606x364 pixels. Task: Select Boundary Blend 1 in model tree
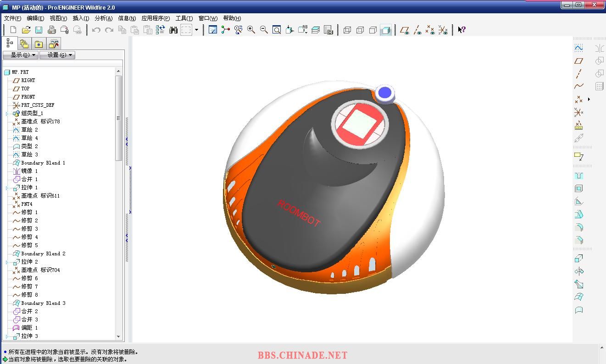tap(43, 163)
